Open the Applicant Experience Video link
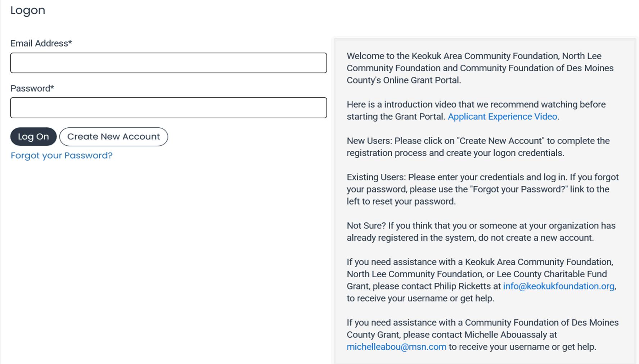 502,117
